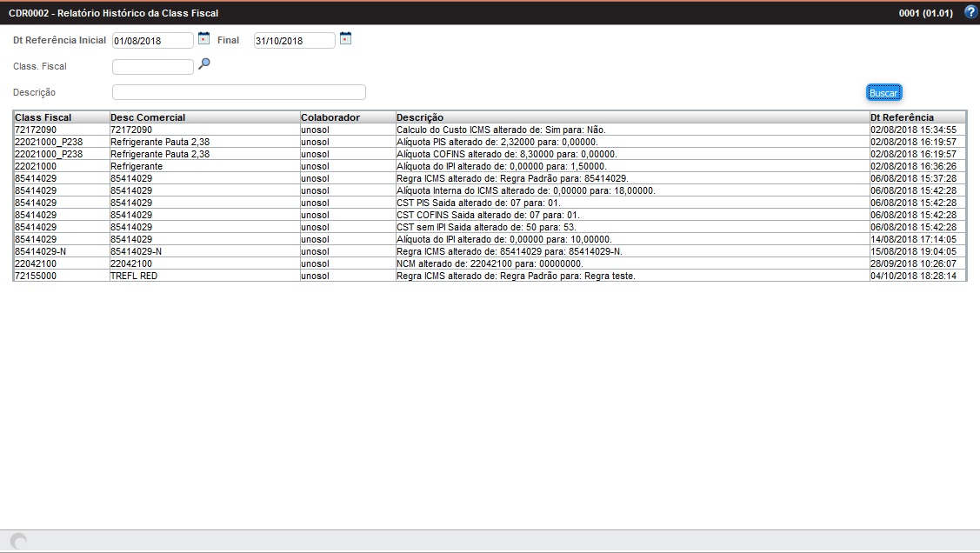Sort grid by Class Fiscal header
This screenshot has width=980, height=553.
[x=52, y=116]
